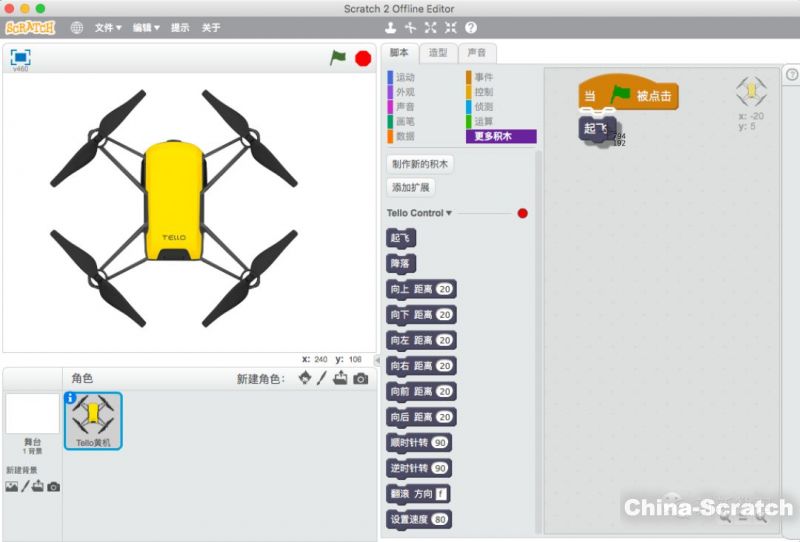Create new sprite from camera icon
The image size is (800, 542).
(361, 379)
